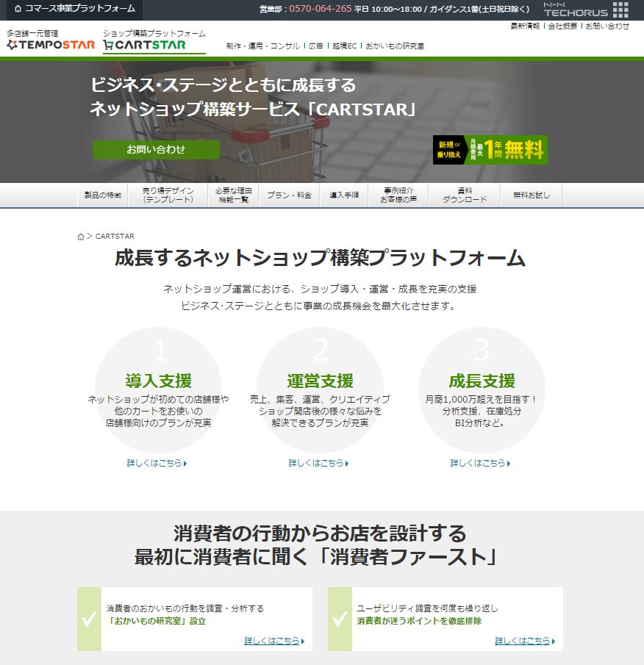Click 詳しくはこちら under 運営支援
The height and width of the screenshot is (665, 644).
coord(318,463)
